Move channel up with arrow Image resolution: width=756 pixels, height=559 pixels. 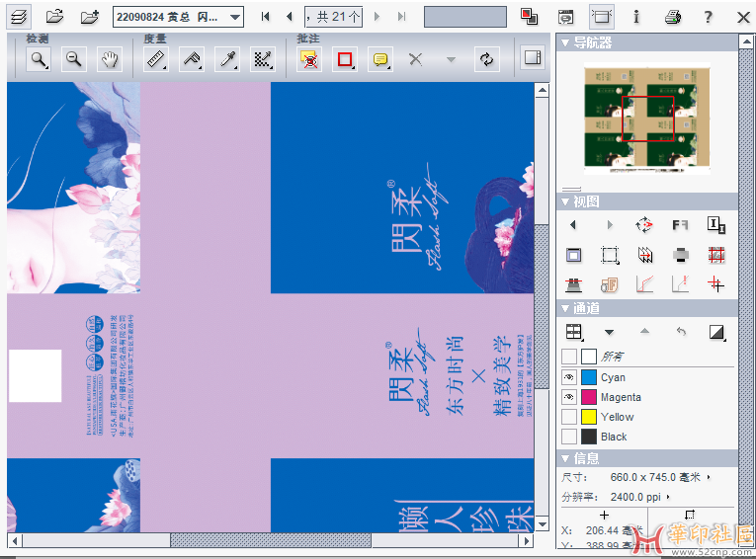644,331
